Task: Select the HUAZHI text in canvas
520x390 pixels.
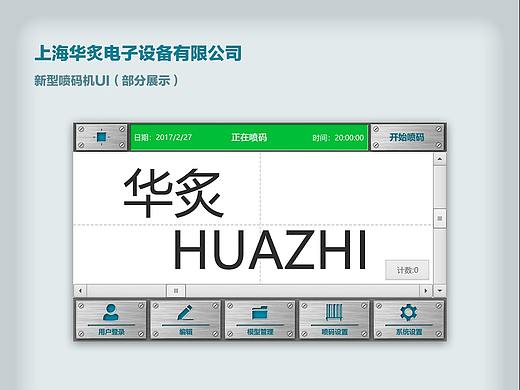Action: tap(270, 249)
